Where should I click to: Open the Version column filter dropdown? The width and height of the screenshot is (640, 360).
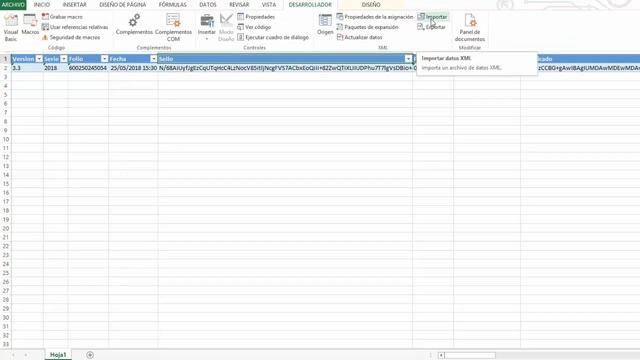click(39, 59)
